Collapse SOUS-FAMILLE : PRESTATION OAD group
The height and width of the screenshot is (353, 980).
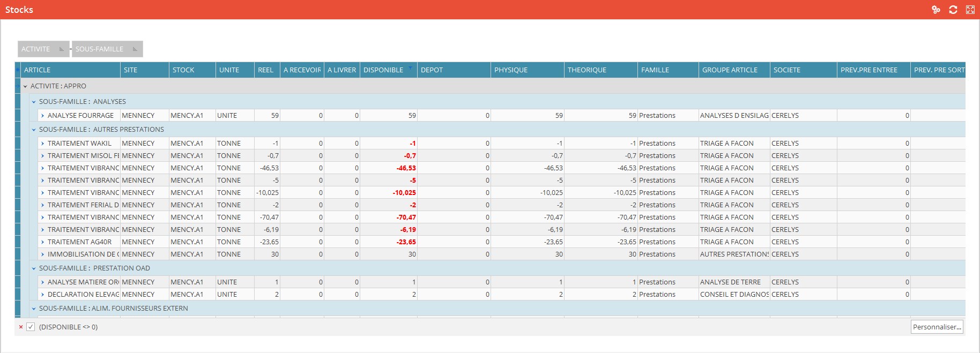point(34,268)
